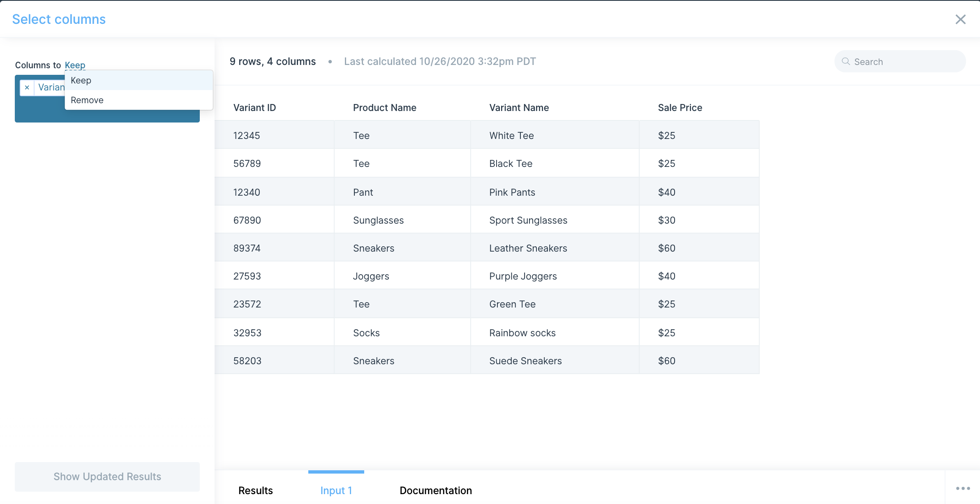Click the Variant ID column header
The height and width of the screenshot is (504, 980).
click(254, 108)
